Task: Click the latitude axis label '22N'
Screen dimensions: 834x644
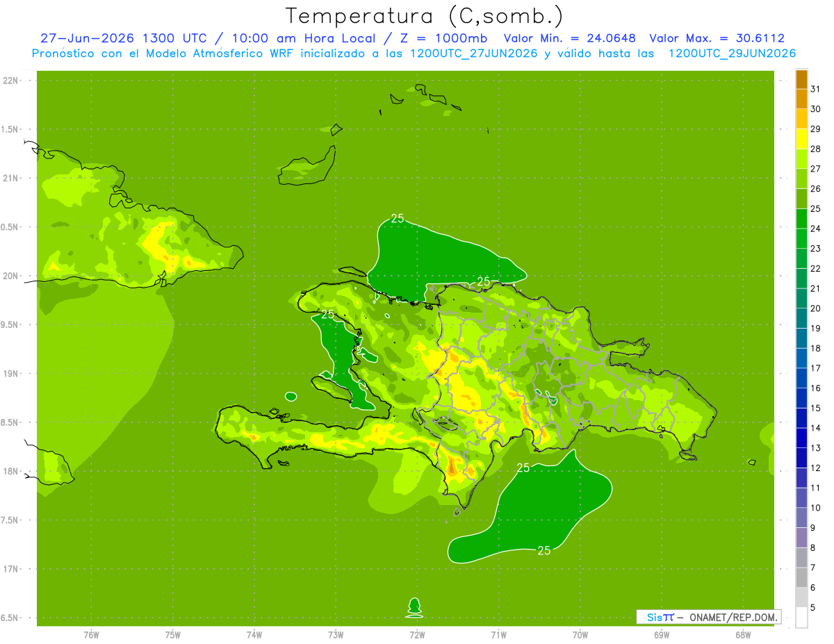Action: (10, 80)
